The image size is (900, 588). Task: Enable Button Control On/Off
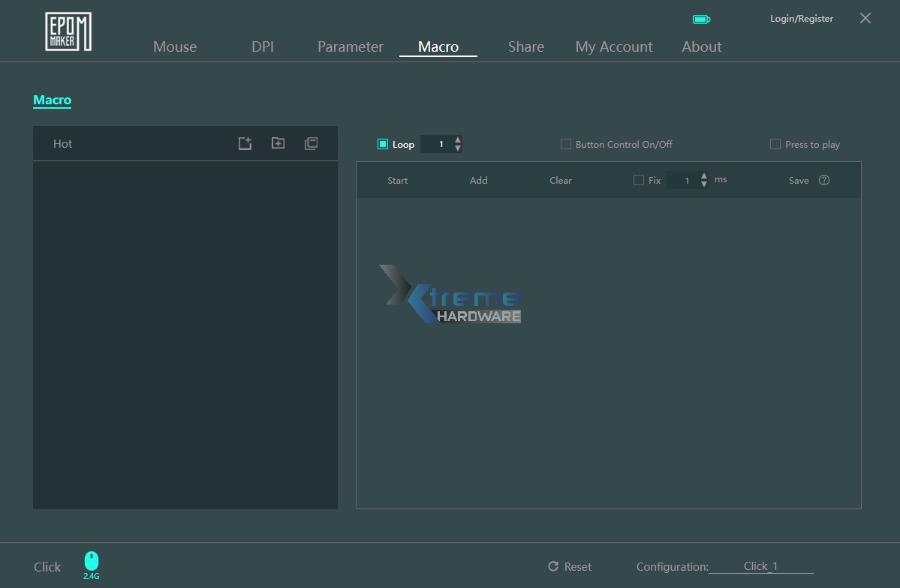tap(565, 143)
